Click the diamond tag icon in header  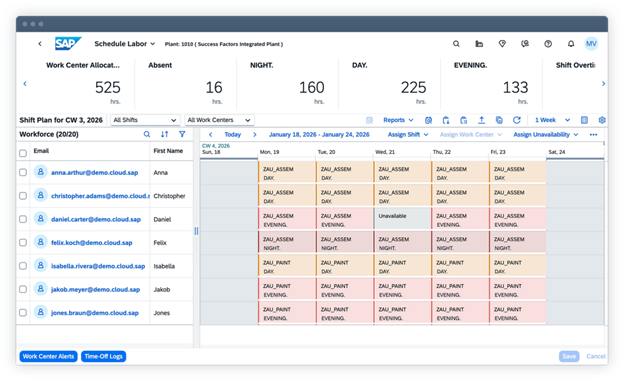click(x=502, y=44)
